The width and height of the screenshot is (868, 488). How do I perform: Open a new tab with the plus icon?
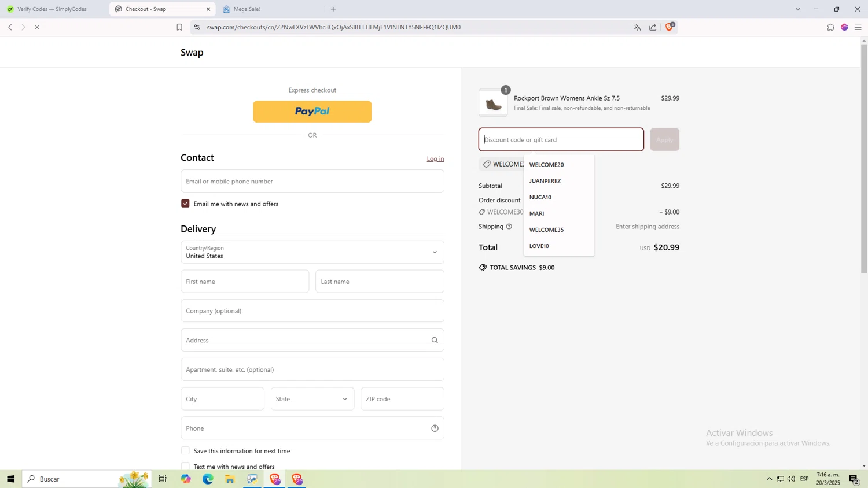(x=333, y=9)
